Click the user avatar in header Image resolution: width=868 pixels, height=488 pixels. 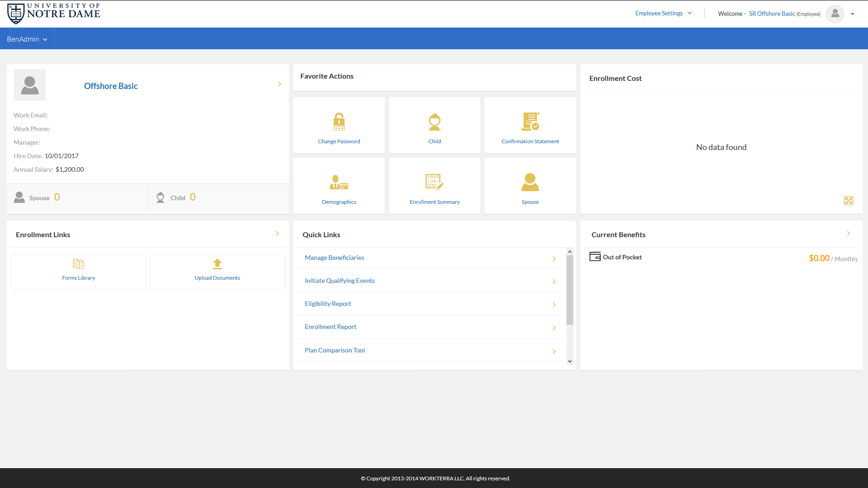(835, 14)
